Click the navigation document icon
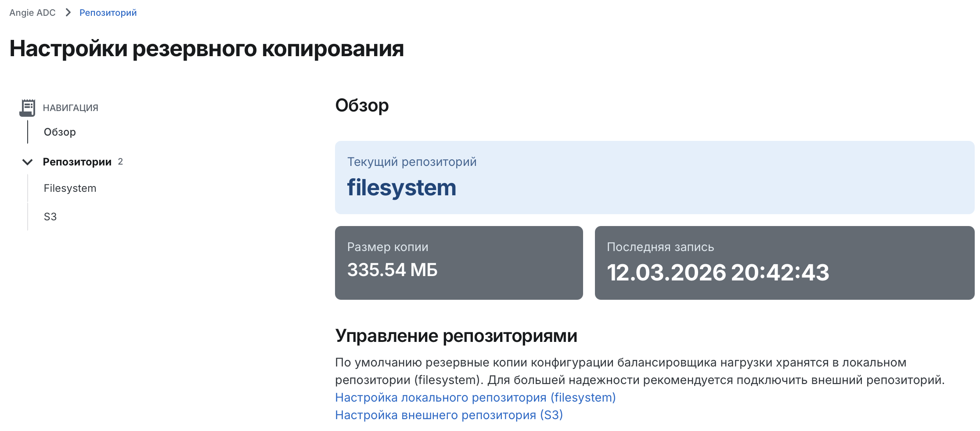 click(x=27, y=108)
